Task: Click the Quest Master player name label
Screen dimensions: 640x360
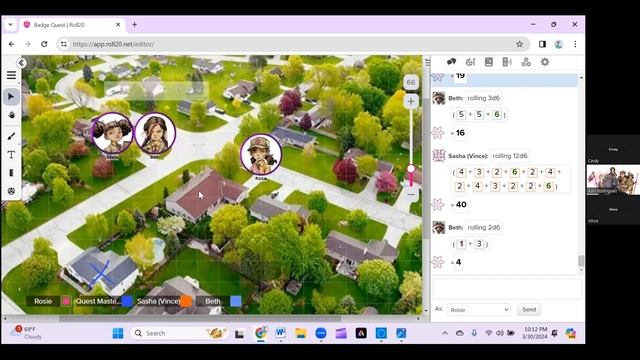Action: (98, 301)
